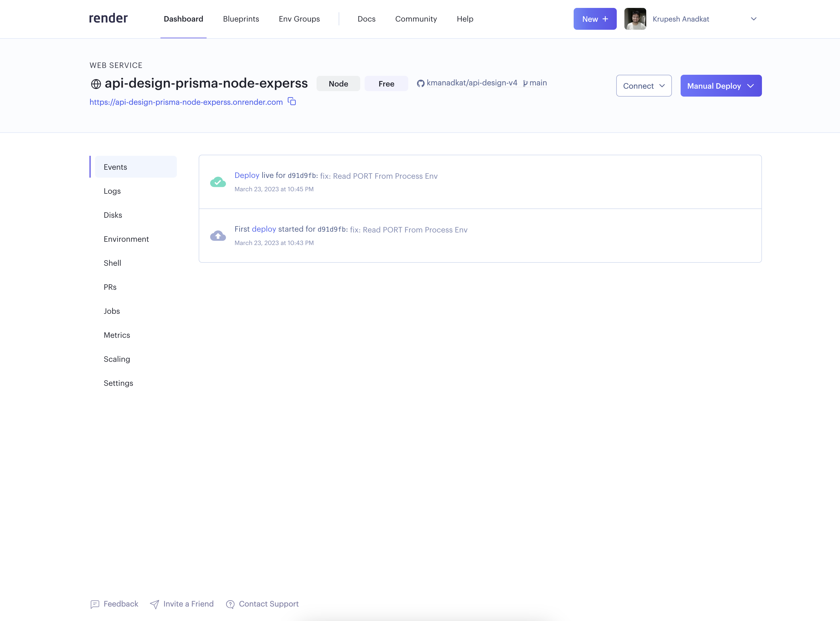This screenshot has height=621, width=840.
Task: Open the kmanadkat/api-design-v4 repository link
Action: (472, 83)
